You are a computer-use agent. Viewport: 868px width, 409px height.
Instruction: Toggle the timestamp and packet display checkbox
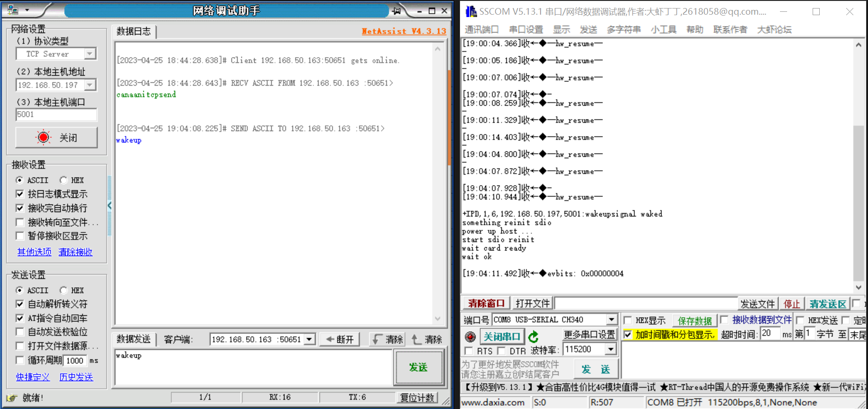coord(628,335)
